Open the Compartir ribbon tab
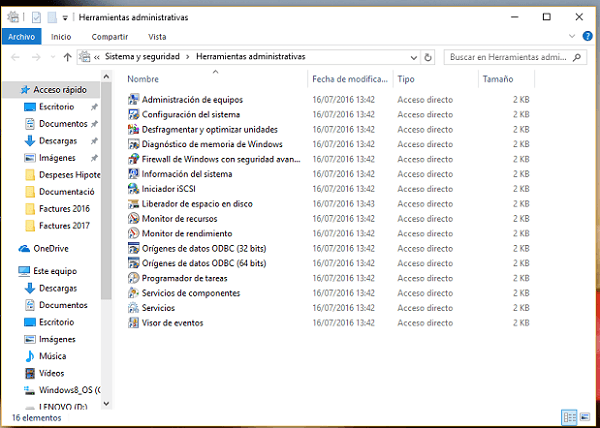Image resolution: width=600 pixels, height=428 pixels. pos(110,37)
